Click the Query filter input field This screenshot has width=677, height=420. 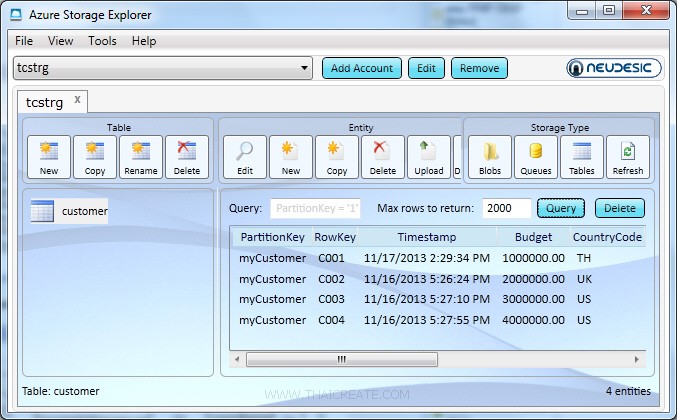(317, 208)
